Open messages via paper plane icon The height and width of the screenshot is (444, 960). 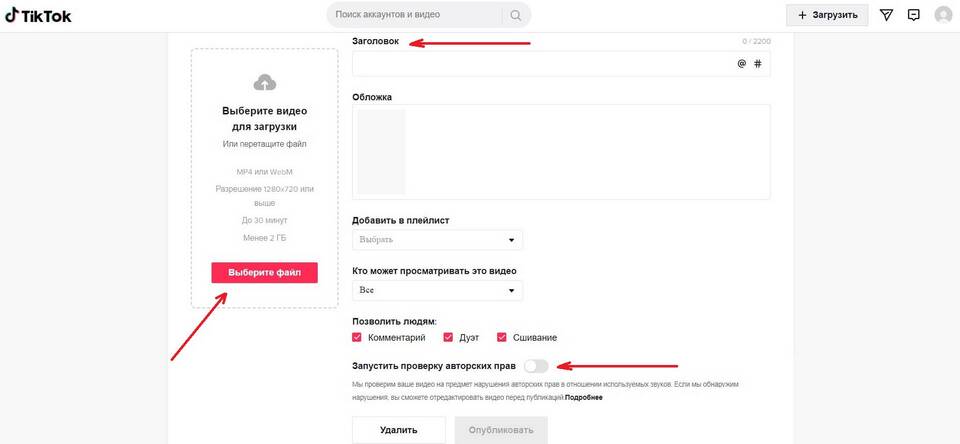[x=886, y=15]
